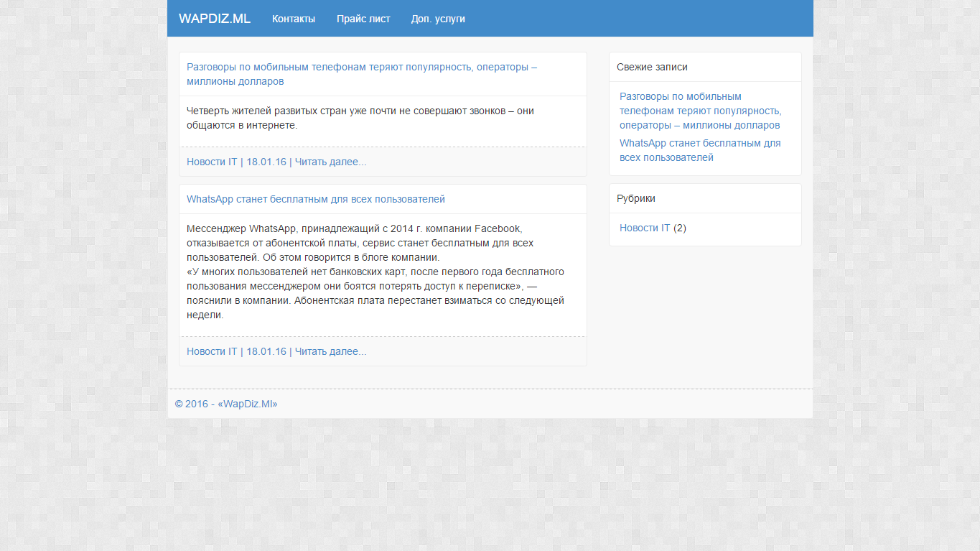
Task: Click Читать далее under the WhatsApp article
Action: [x=330, y=351]
